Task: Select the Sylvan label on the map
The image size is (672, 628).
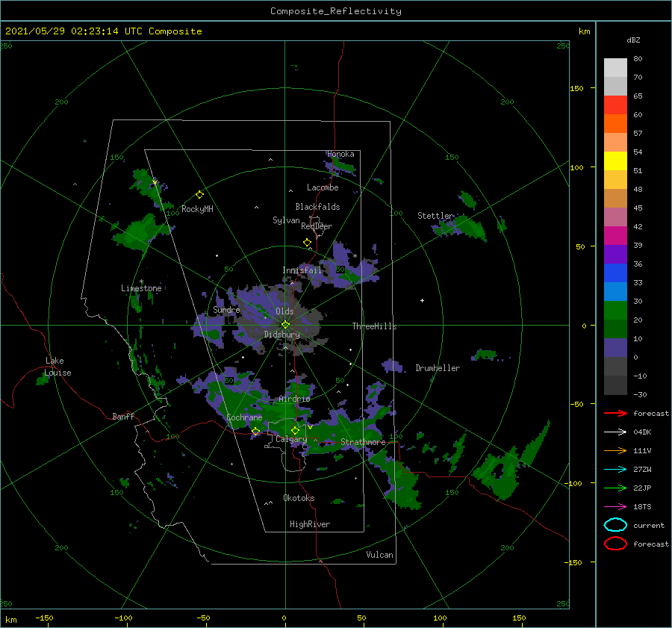Action: [x=286, y=220]
